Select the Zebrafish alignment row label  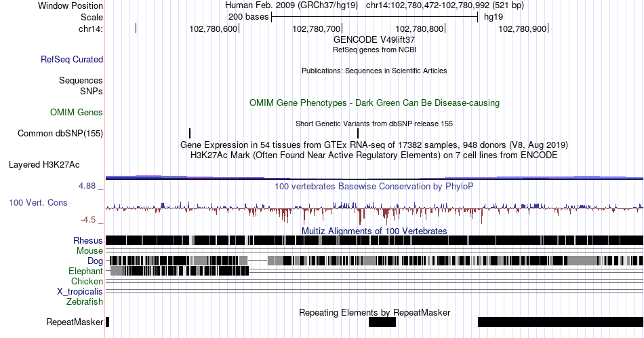pyautogui.click(x=85, y=301)
